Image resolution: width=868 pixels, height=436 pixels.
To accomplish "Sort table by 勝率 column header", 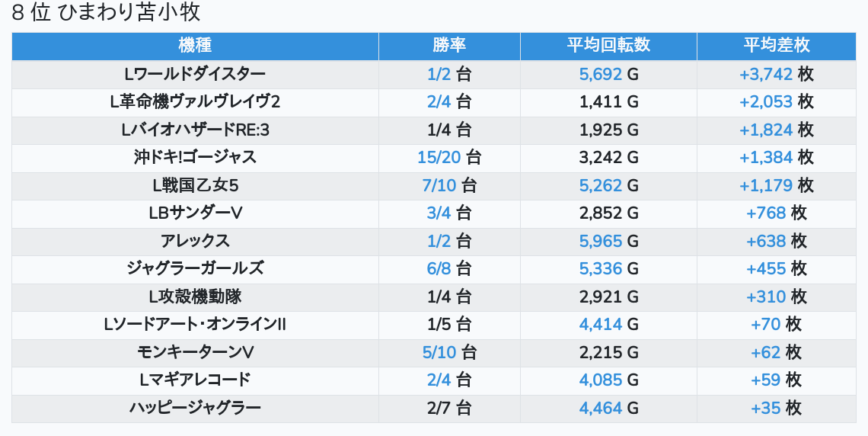I will (x=449, y=46).
